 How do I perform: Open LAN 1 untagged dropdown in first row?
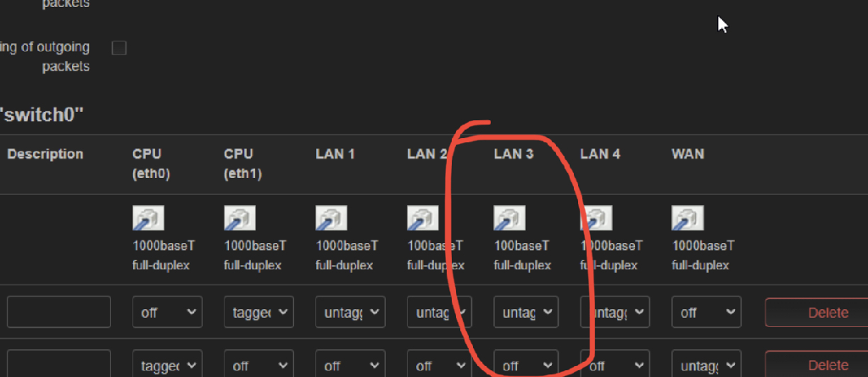coord(350,313)
